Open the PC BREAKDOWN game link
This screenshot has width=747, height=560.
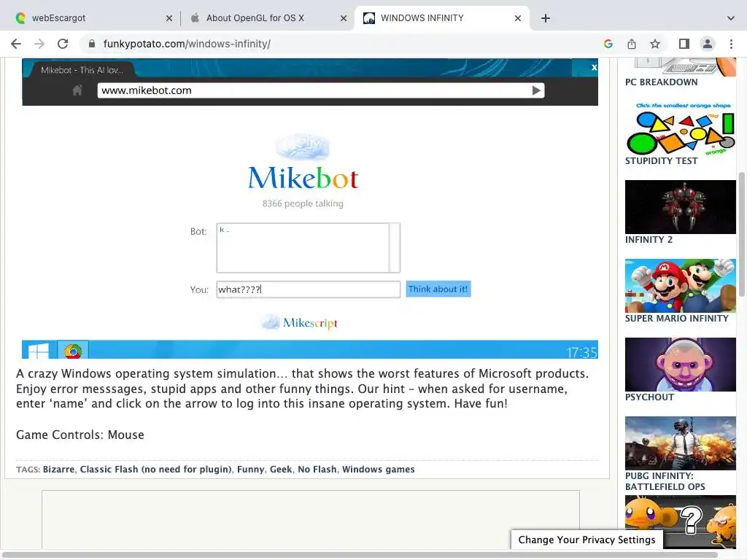tap(661, 82)
